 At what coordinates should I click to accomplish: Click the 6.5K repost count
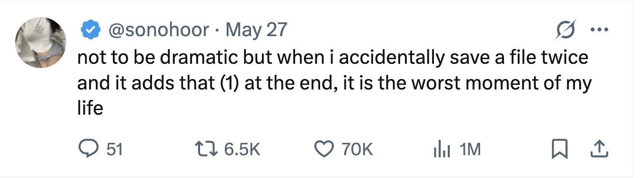click(241, 150)
